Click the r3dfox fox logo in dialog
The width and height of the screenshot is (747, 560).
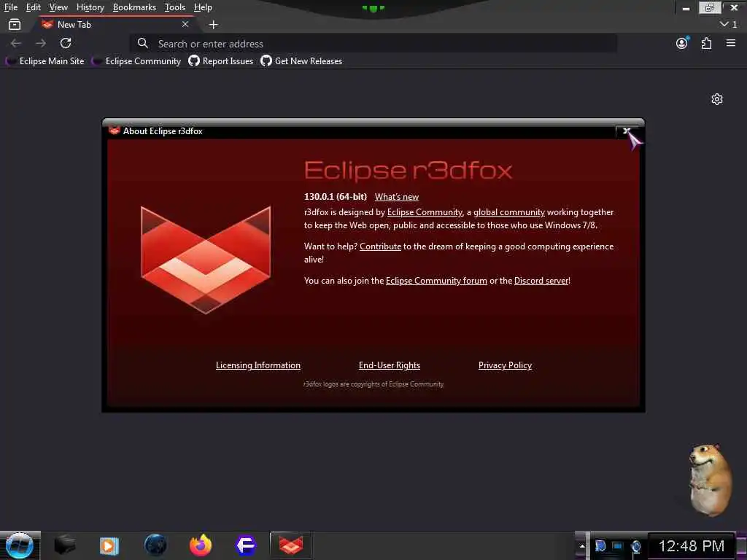pos(206,260)
